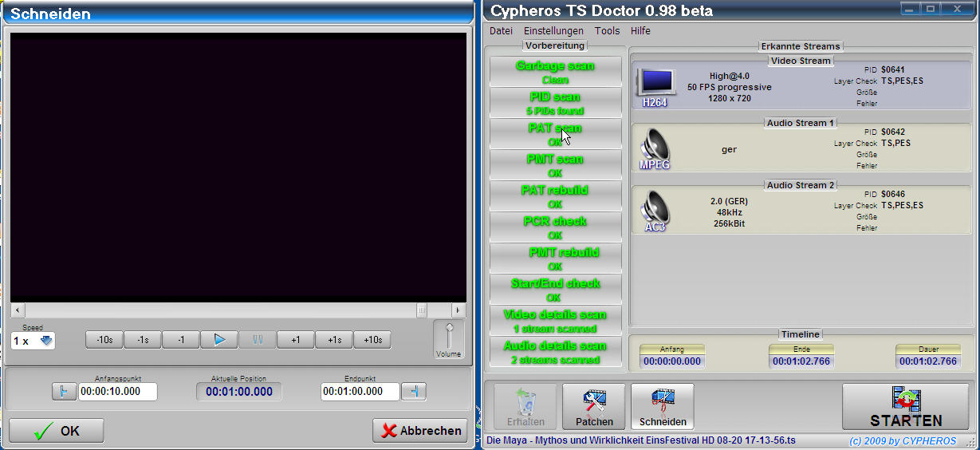The width and height of the screenshot is (980, 450).
Task: Confirm the cut with OK
Action: [57, 431]
